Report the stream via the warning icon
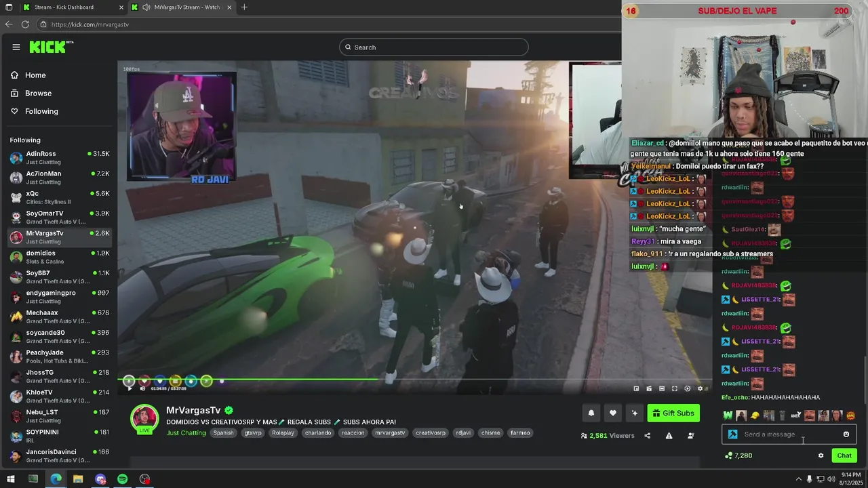 coord(669,436)
